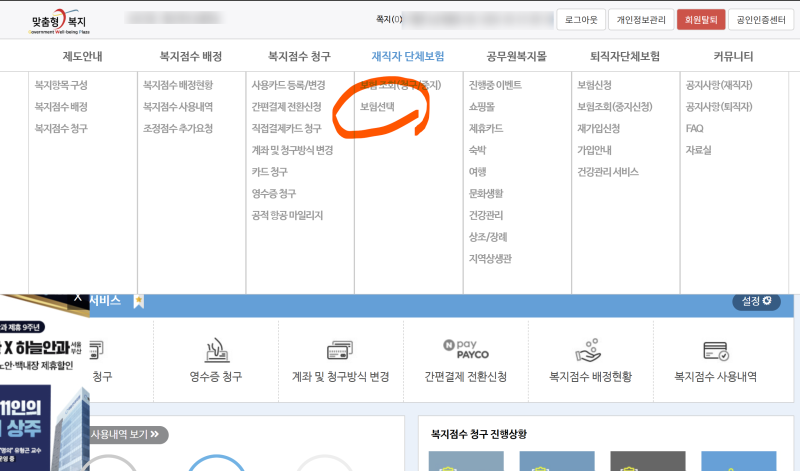Screen dimensions: 800x471
Task: Select 상조/장례 submenu item
Action: [488, 237]
